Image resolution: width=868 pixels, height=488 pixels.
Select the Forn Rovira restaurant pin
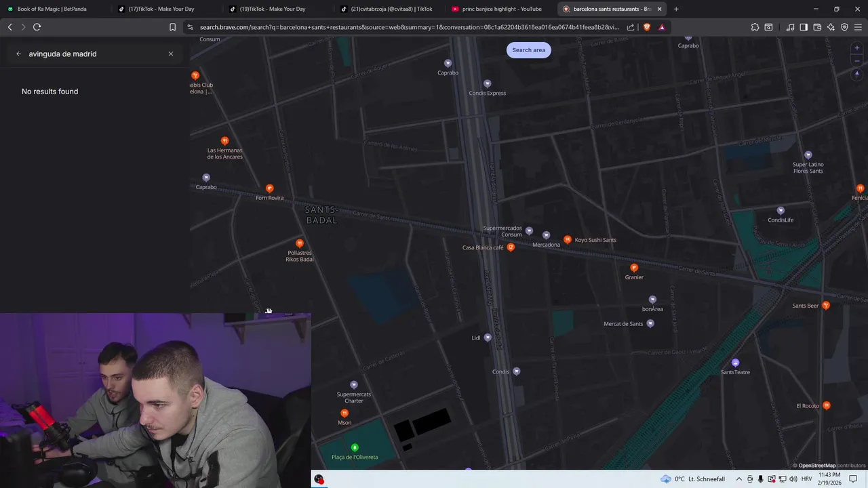point(270,188)
